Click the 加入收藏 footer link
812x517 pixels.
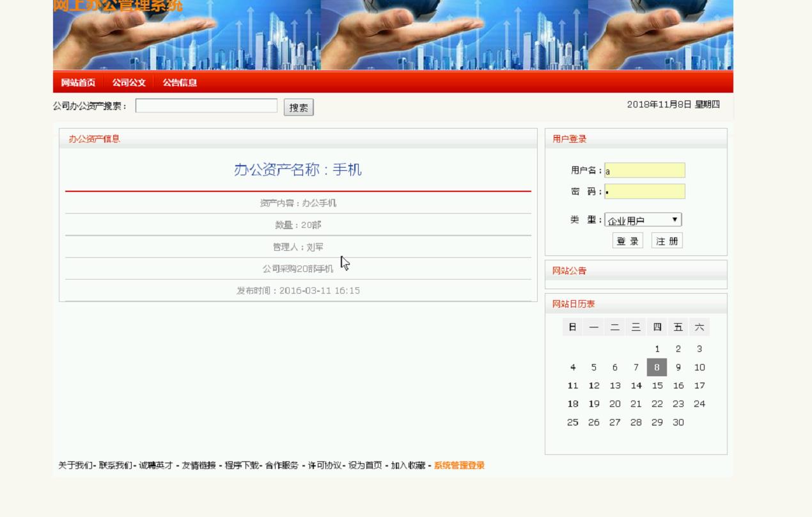408,465
